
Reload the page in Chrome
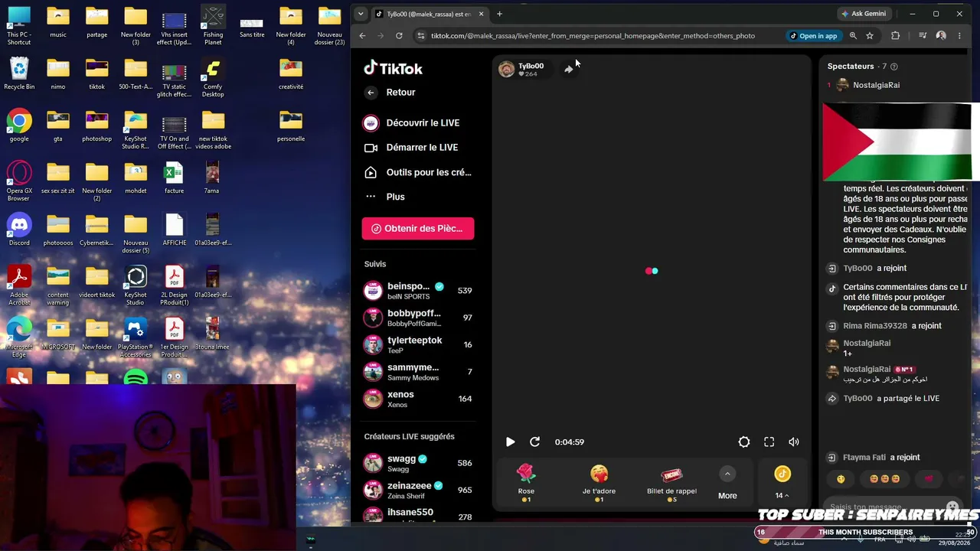coord(399,35)
